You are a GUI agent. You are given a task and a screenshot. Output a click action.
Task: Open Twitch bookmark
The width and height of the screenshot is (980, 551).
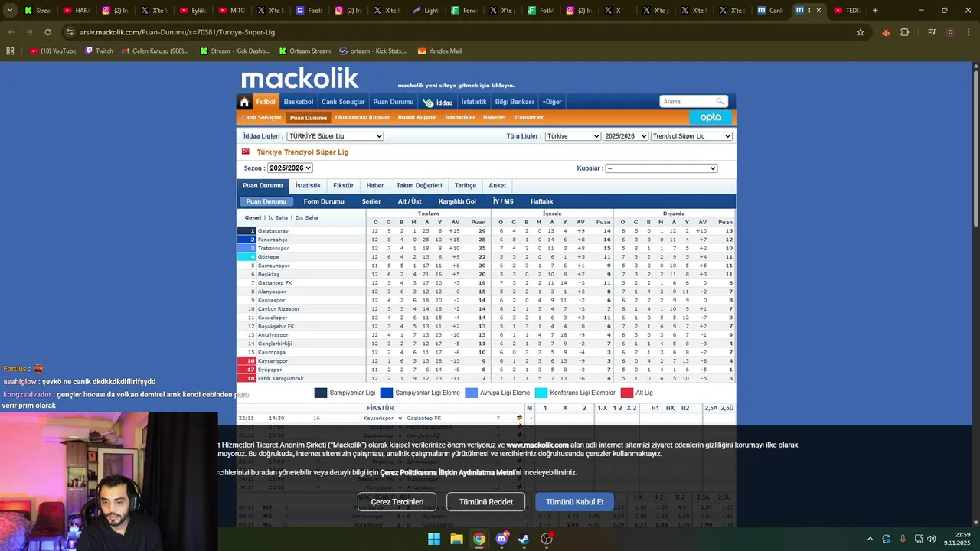click(99, 51)
